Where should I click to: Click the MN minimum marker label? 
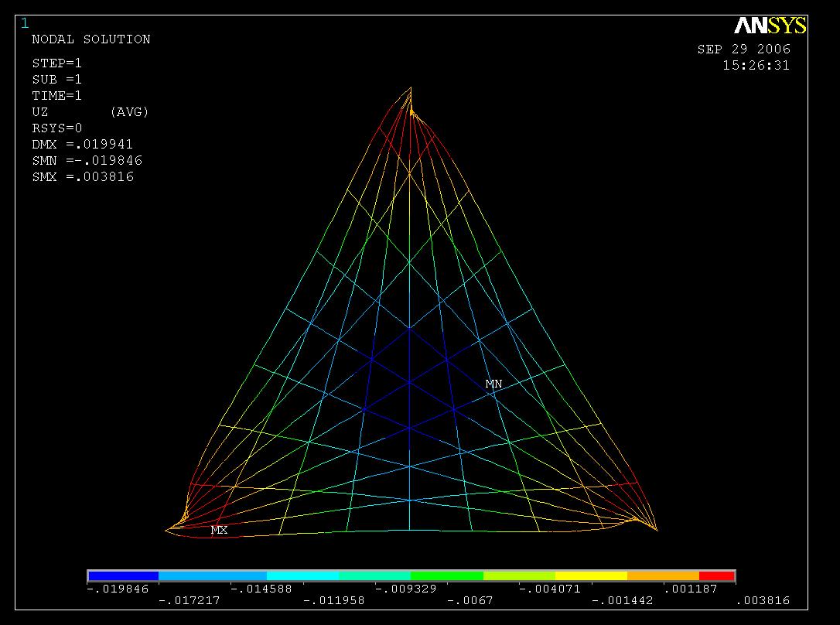(x=494, y=384)
